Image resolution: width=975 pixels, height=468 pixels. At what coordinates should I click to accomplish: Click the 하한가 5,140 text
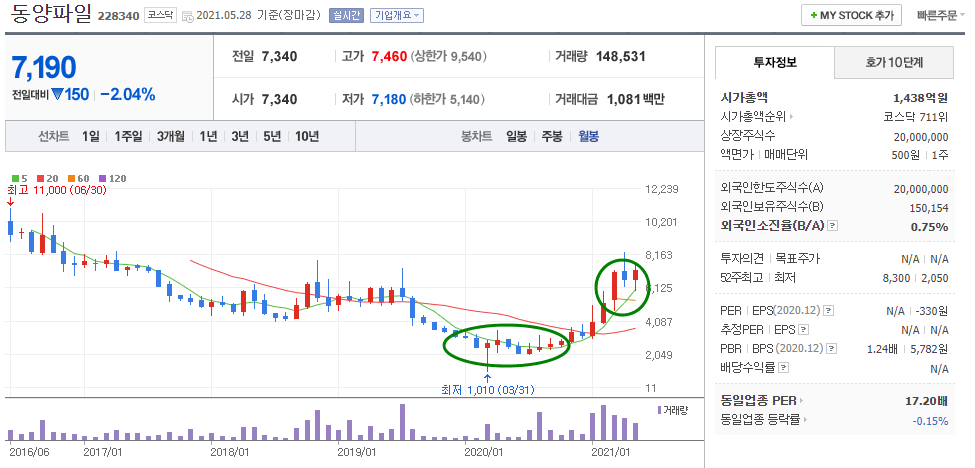point(447,99)
